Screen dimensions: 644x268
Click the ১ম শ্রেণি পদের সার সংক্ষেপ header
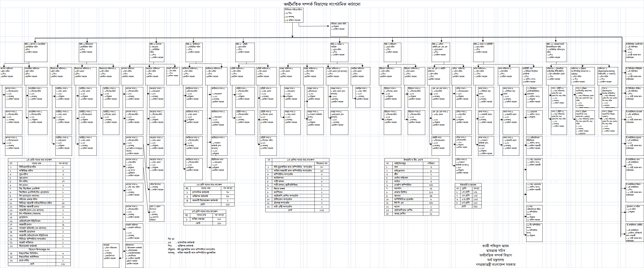(x=39, y=160)
